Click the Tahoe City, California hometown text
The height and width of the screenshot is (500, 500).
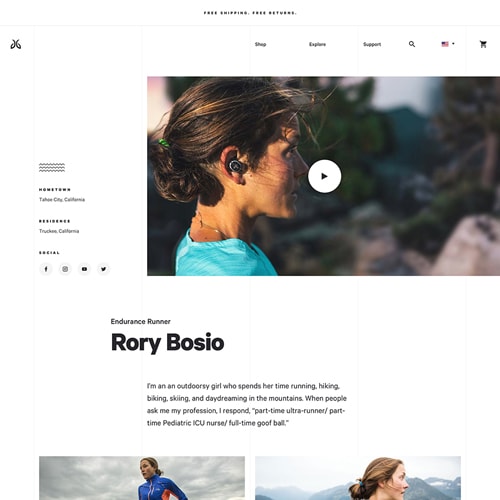(62, 199)
